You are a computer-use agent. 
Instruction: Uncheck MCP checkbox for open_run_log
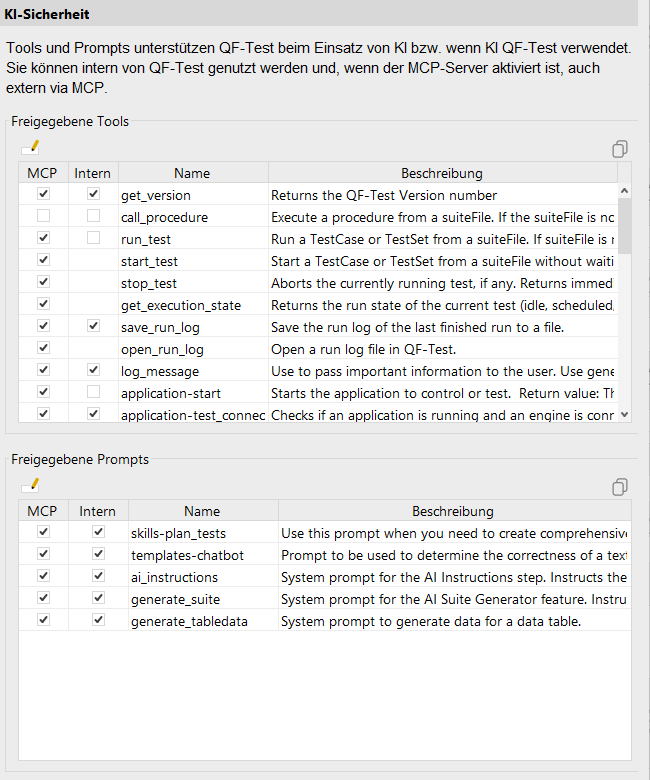pos(44,348)
